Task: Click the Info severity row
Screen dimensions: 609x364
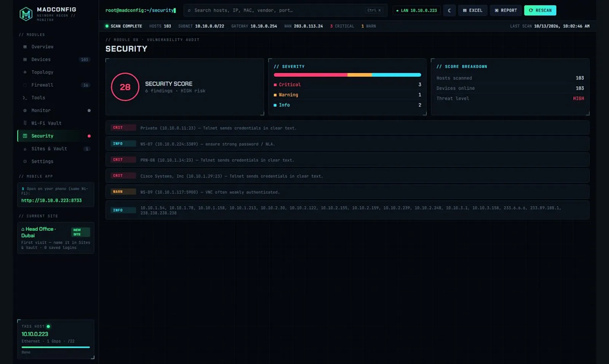Action: pyautogui.click(x=347, y=105)
